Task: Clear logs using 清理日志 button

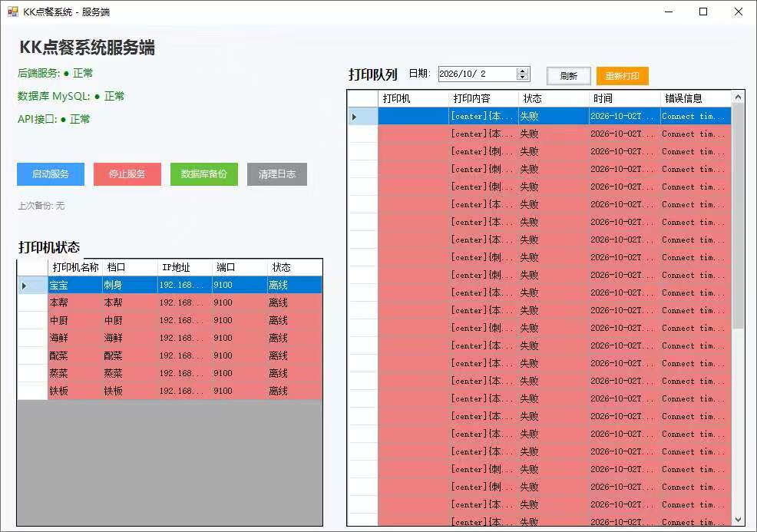Action: click(277, 174)
